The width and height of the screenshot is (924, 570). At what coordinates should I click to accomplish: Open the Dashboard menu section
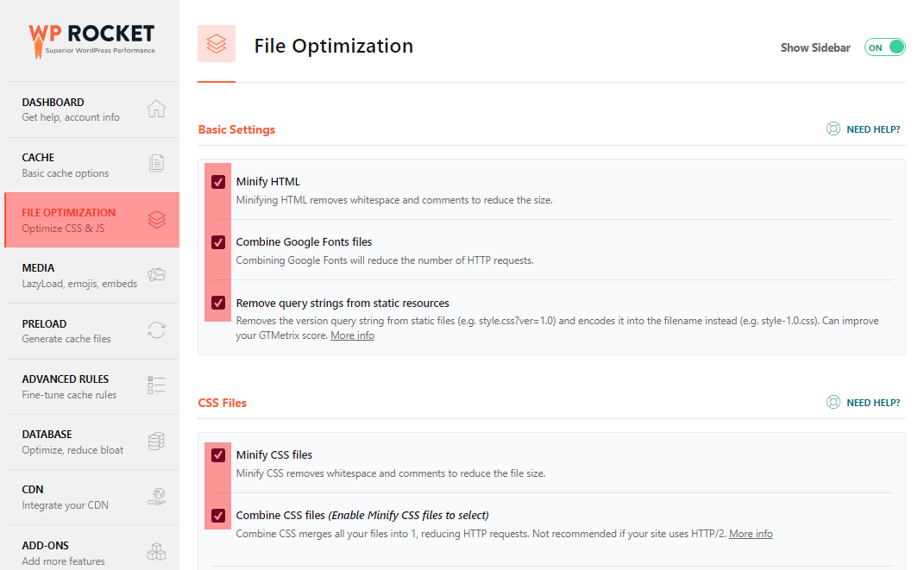click(92, 110)
